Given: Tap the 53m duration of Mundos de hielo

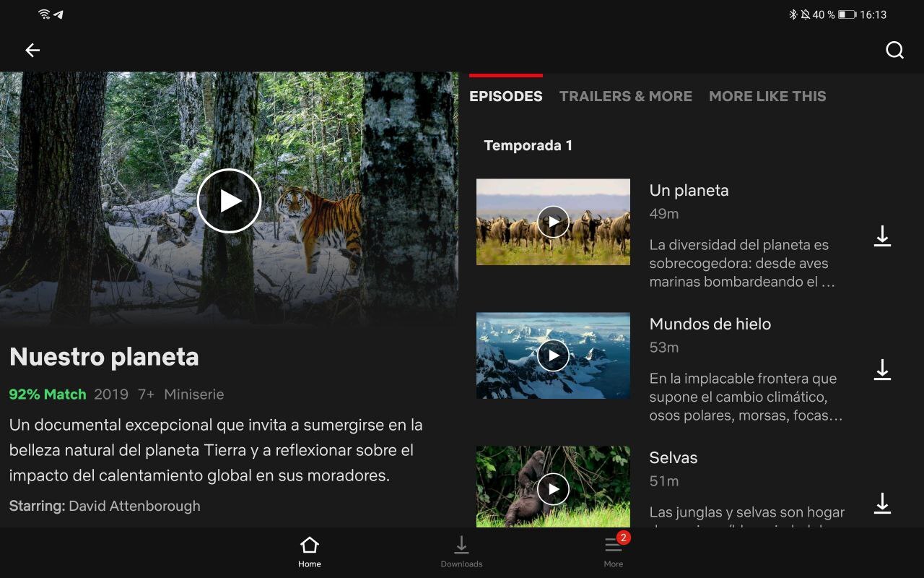Looking at the screenshot, I should point(664,348).
